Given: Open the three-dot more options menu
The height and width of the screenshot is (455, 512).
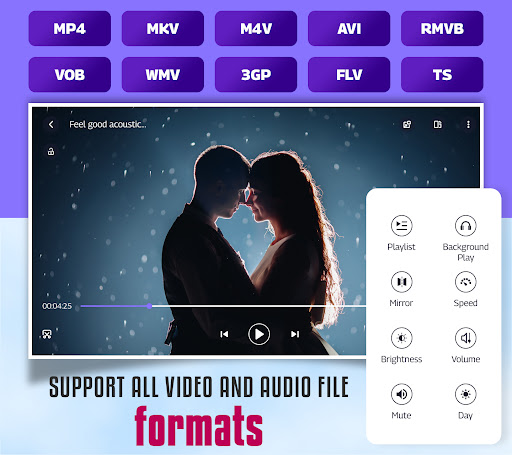Looking at the screenshot, I should 468,124.
